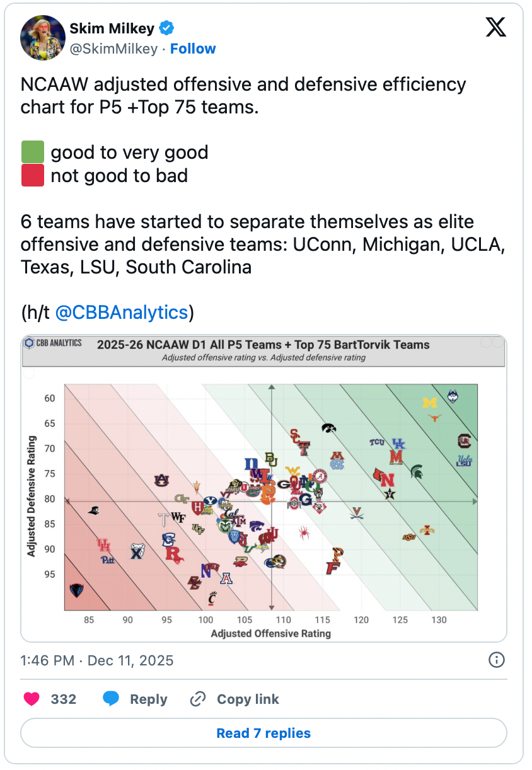Click the green square emoji
This screenshot has height=770, width=532.
click(x=33, y=152)
